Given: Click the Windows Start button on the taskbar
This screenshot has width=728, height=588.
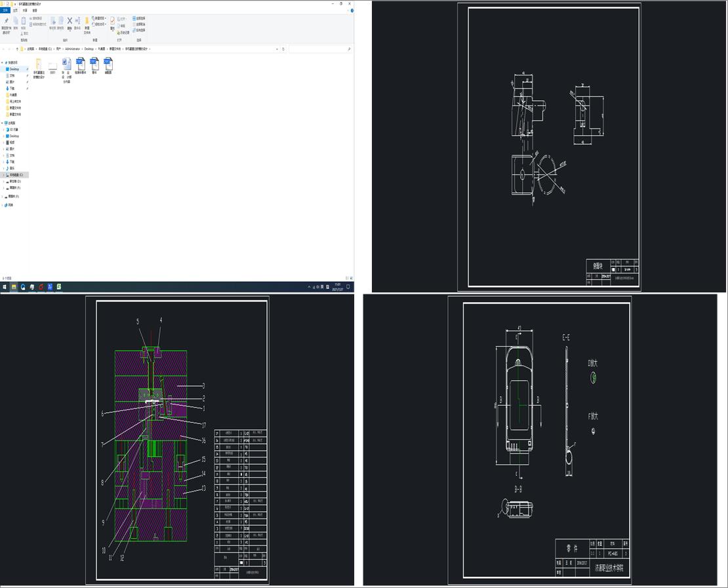Looking at the screenshot, I should pyautogui.click(x=4, y=287).
